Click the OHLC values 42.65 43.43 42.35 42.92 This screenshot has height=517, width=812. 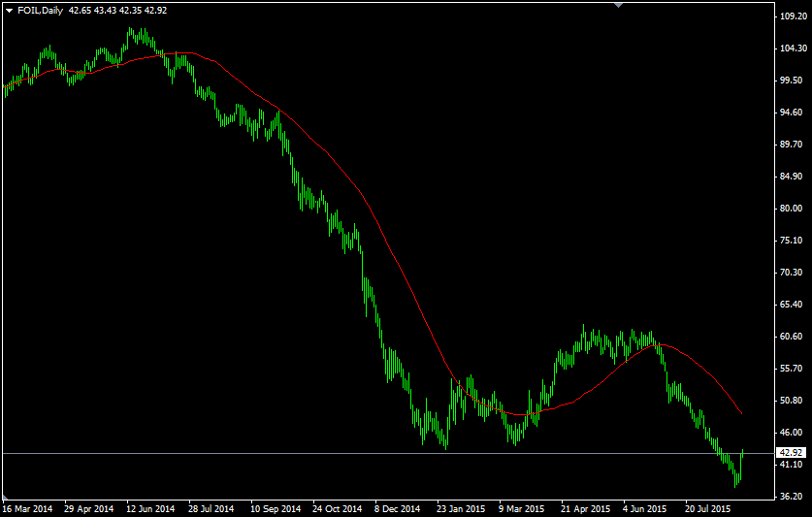(x=117, y=11)
